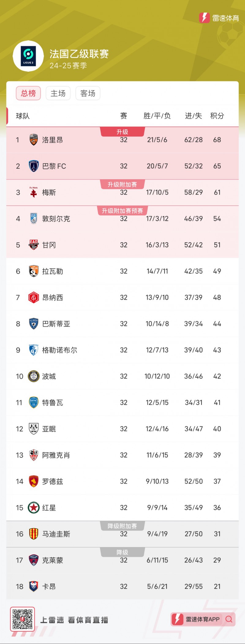Click the 胜/平/负 column header
This screenshot has width=245, height=644.
pyautogui.click(x=157, y=116)
